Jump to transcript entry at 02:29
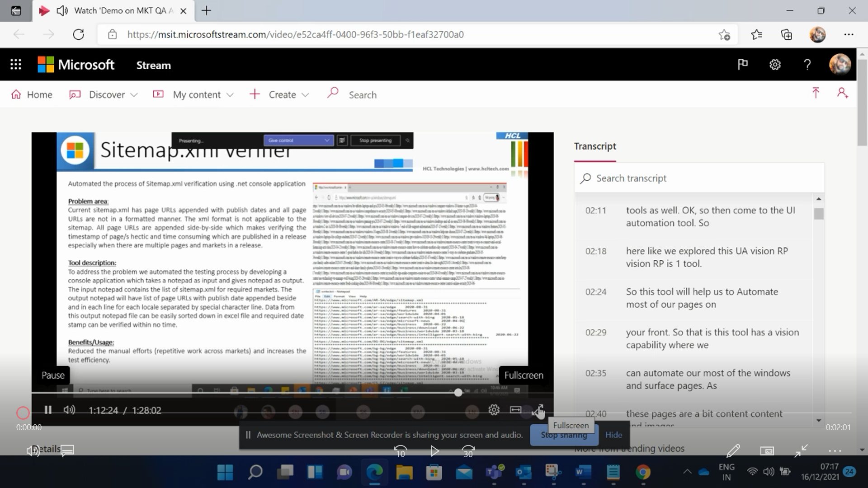The image size is (868, 488). click(x=694, y=338)
